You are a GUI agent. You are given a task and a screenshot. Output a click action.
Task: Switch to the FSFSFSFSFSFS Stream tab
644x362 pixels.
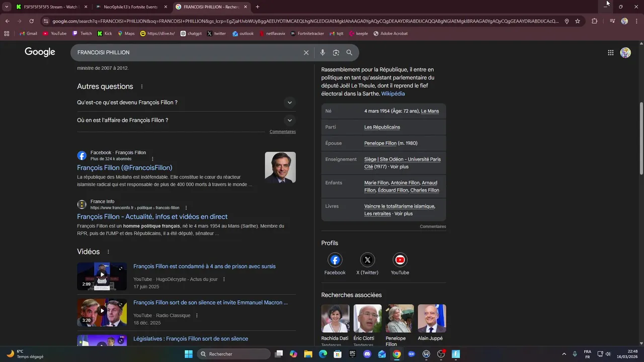51,7
